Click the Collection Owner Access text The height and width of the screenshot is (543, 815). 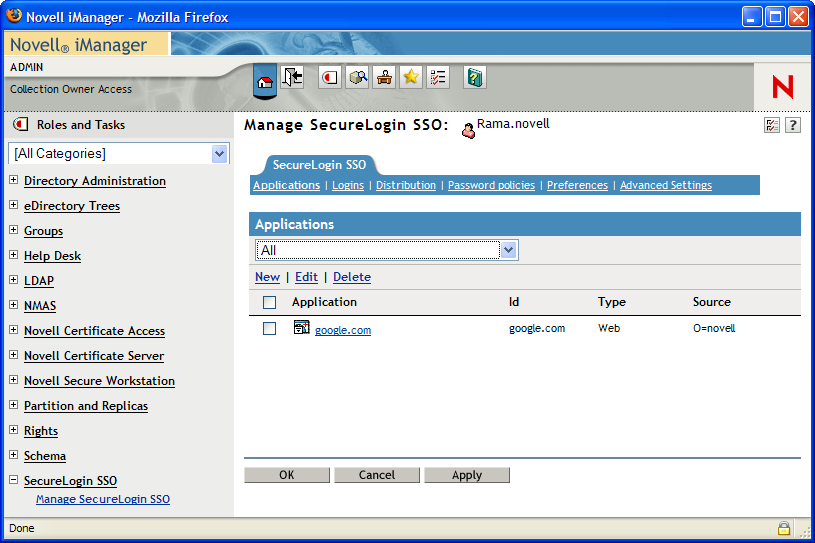point(71,89)
